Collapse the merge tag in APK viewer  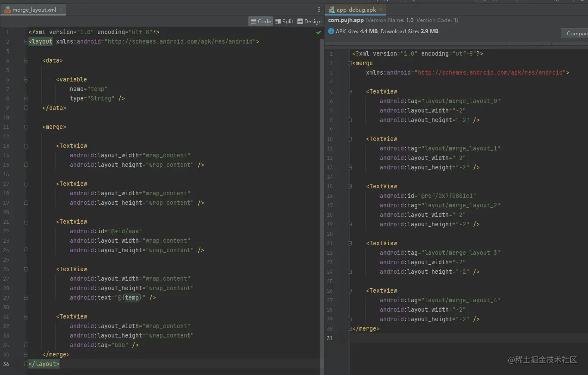point(350,63)
